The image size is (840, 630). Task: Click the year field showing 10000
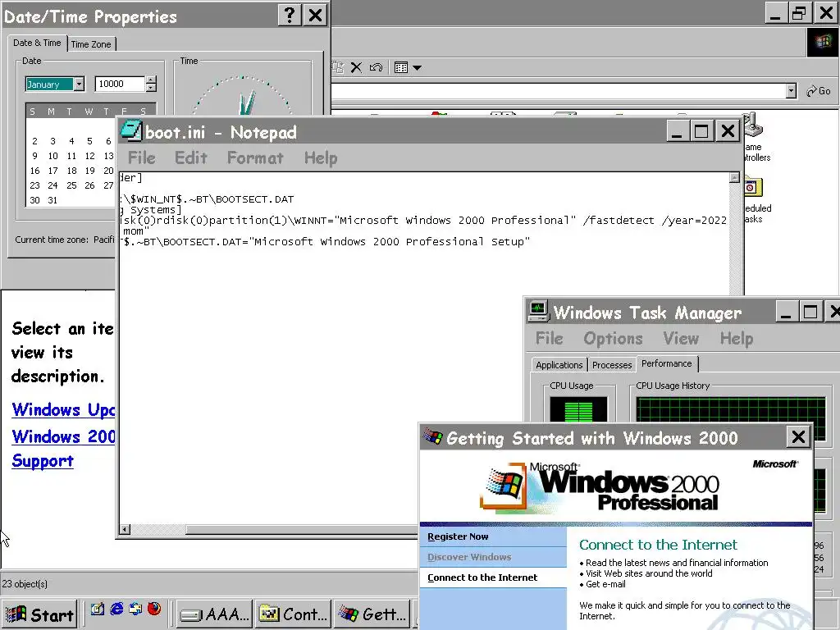(x=120, y=84)
